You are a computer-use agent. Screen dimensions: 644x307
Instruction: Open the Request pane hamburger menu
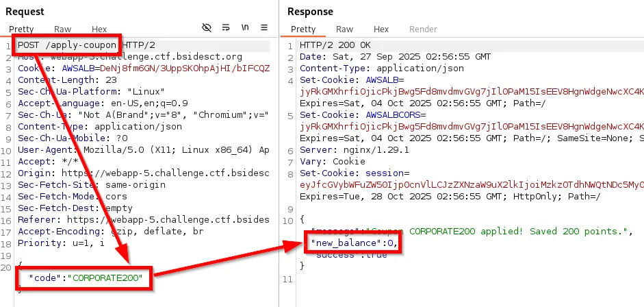(263, 28)
